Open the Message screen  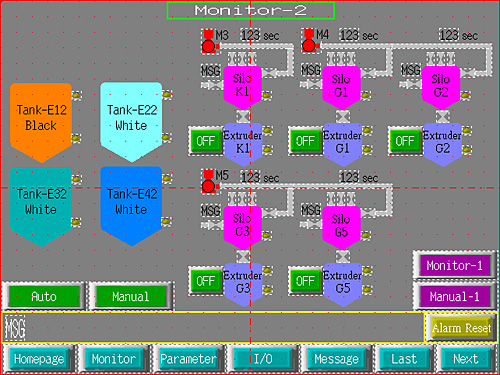(x=336, y=359)
